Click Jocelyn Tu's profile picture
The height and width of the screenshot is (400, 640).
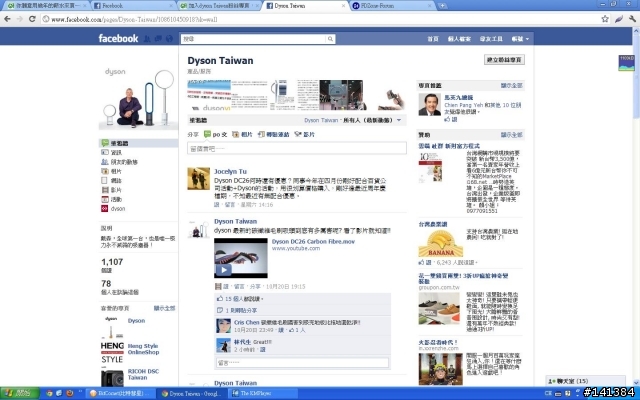[x=198, y=178]
